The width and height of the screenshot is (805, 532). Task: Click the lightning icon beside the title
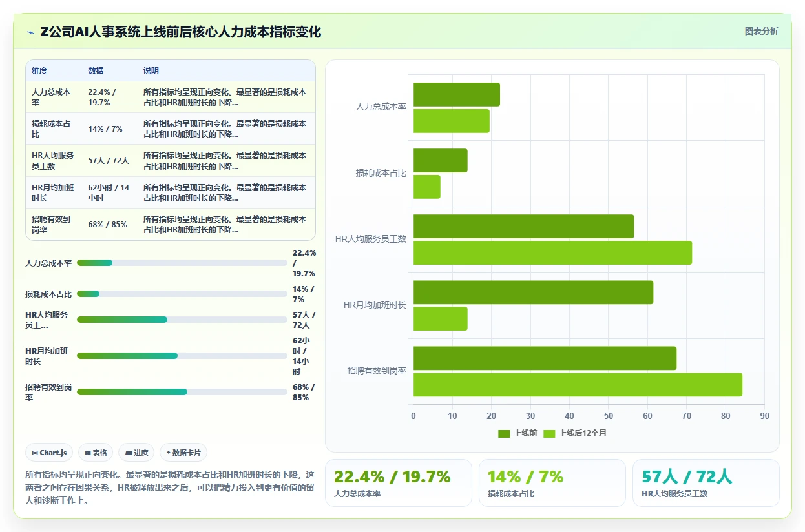[x=31, y=32]
